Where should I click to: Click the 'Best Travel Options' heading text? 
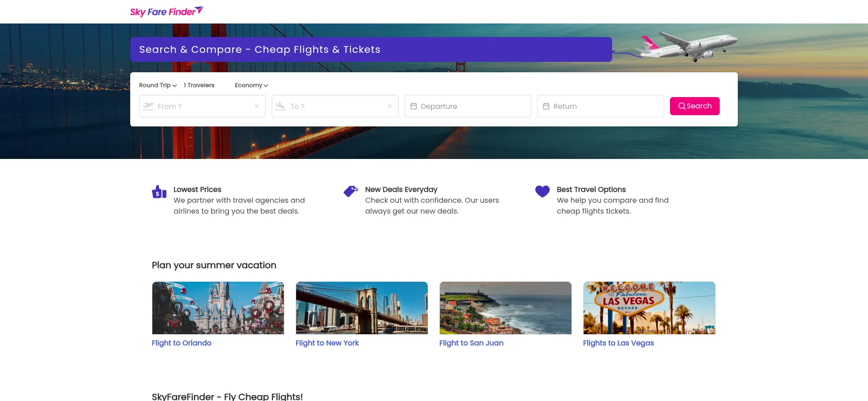pyautogui.click(x=591, y=190)
